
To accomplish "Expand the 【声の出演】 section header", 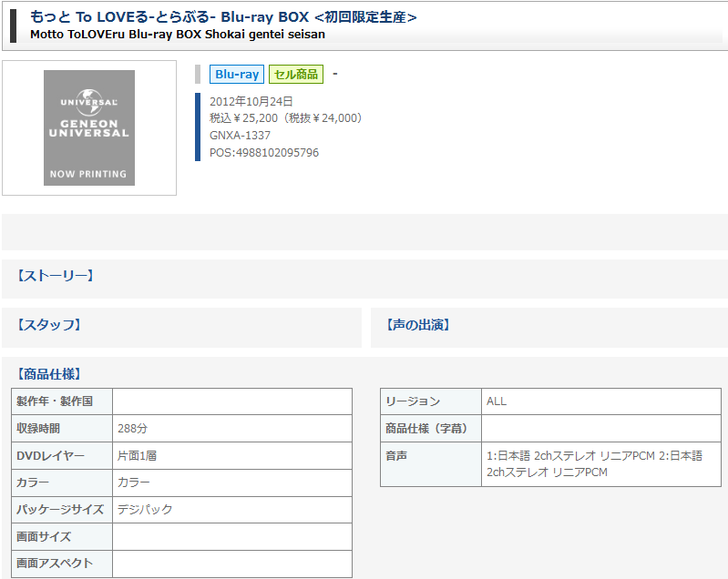I will click(417, 324).
